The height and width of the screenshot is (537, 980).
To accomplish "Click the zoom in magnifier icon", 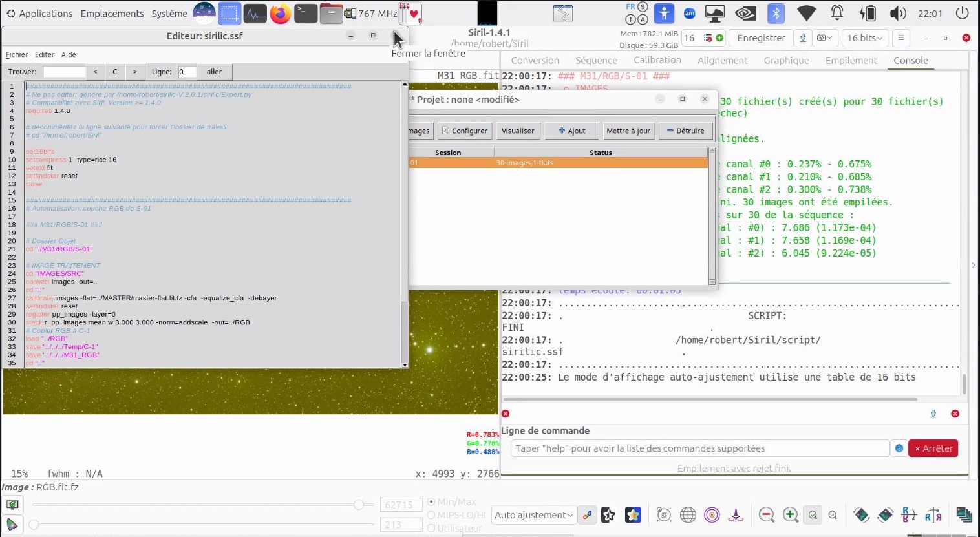I will (x=790, y=515).
